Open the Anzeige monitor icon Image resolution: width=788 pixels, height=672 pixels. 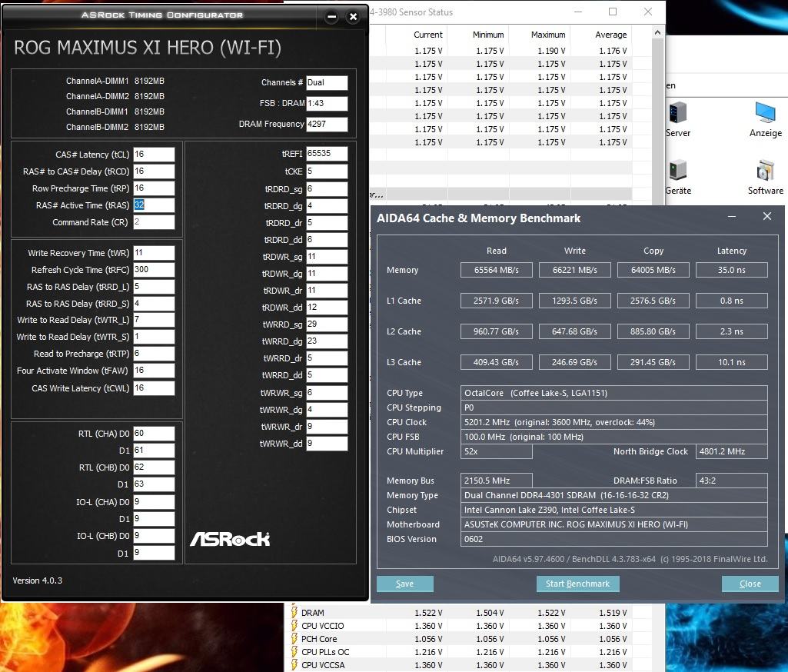coord(765,112)
